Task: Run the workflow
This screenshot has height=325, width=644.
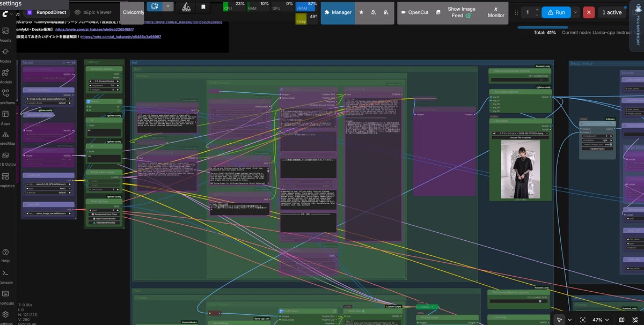Action: 556,12
